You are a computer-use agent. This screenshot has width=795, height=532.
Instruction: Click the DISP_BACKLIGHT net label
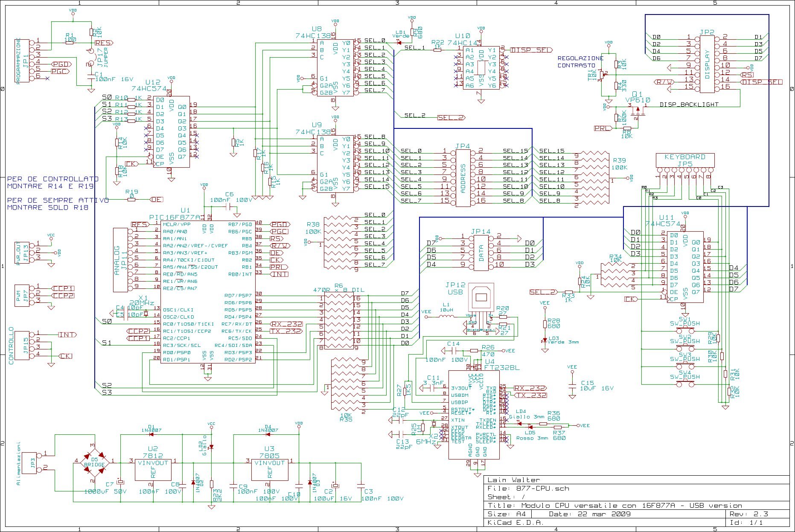pyautogui.click(x=689, y=105)
